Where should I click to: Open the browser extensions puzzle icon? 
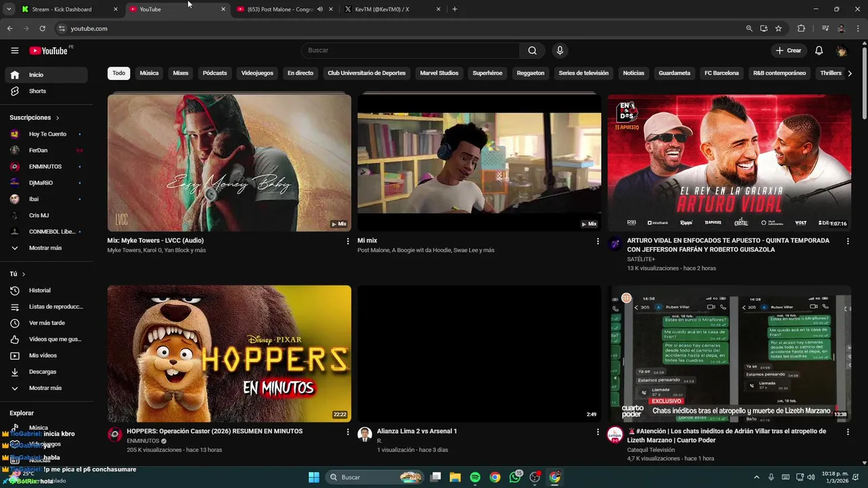coord(801,28)
